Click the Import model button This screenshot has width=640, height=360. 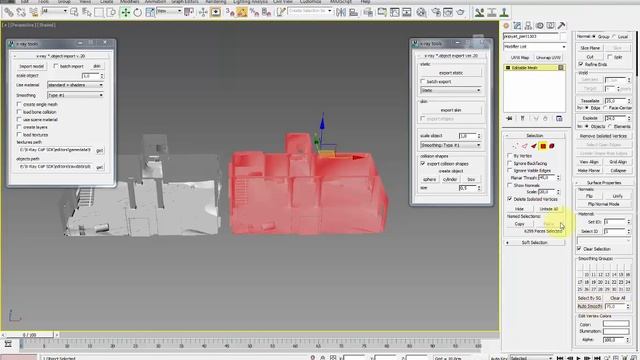coord(31,66)
